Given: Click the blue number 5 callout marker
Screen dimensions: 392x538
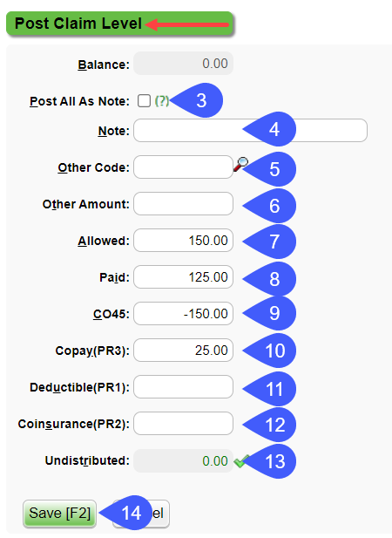Looking at the screenshot, I should 269,169.
